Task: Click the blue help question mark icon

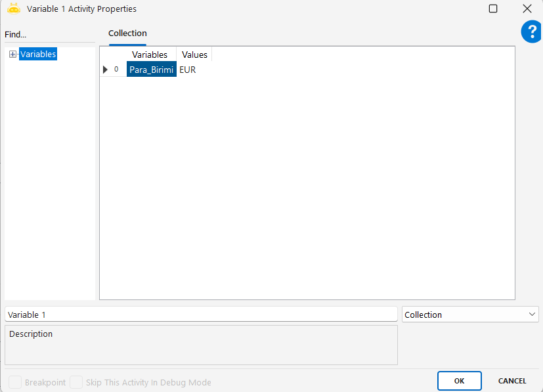Action: point(532,32)
